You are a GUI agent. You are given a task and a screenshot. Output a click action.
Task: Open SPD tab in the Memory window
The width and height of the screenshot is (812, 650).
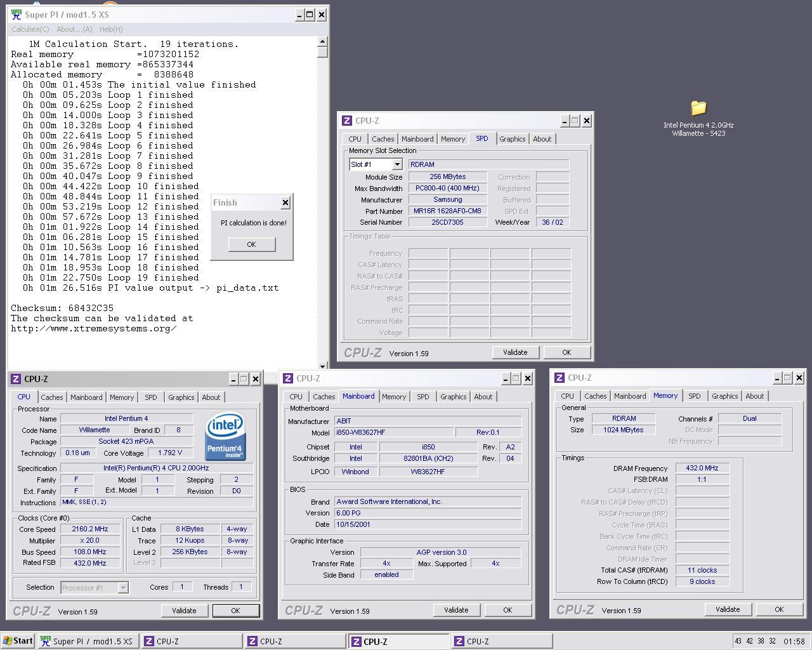[x=695, y=396]
